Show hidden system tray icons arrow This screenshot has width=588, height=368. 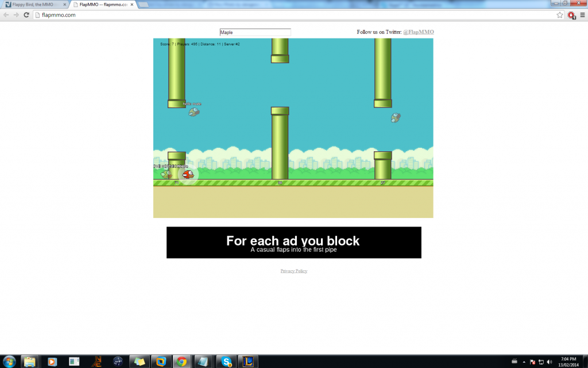tap(524, 362)
